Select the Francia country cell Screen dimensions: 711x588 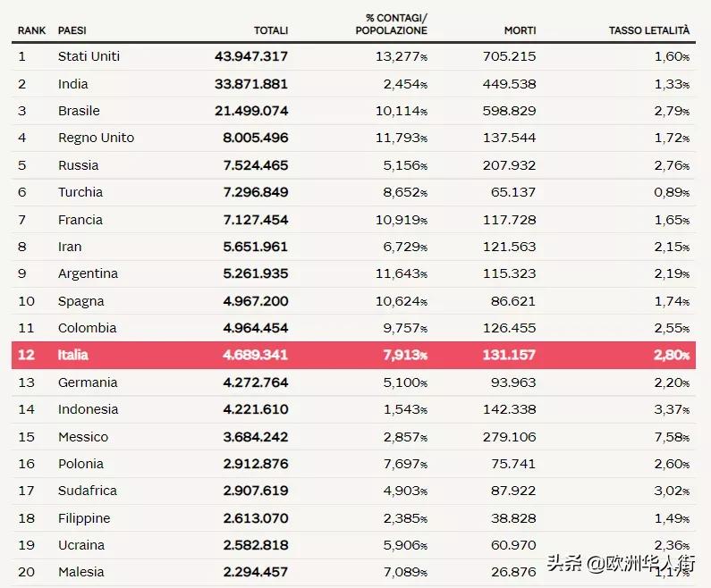pyautogui.click(x=80, y=220)
